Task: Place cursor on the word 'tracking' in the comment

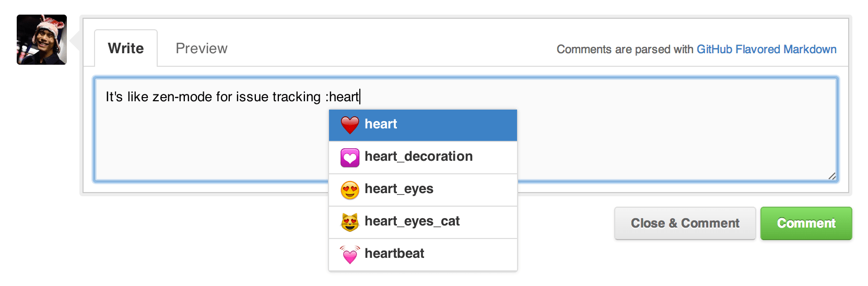Action: click(296, 97)
